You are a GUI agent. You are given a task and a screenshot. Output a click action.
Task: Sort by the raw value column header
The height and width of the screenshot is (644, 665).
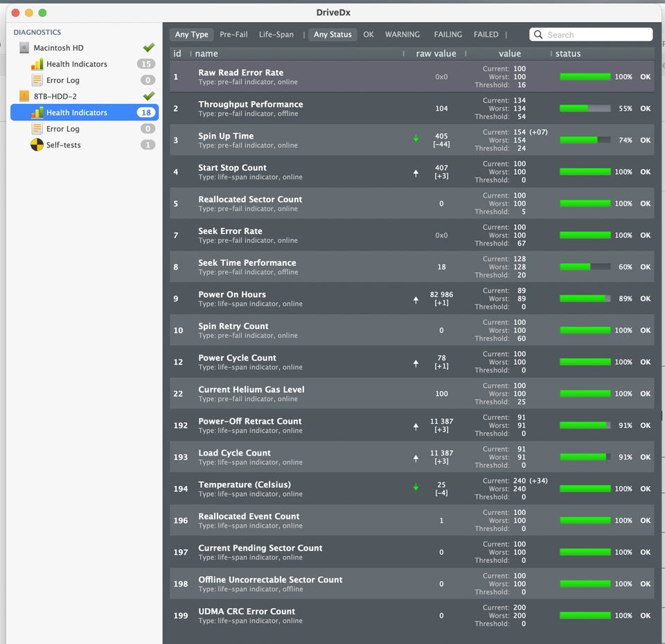(436, 53)
